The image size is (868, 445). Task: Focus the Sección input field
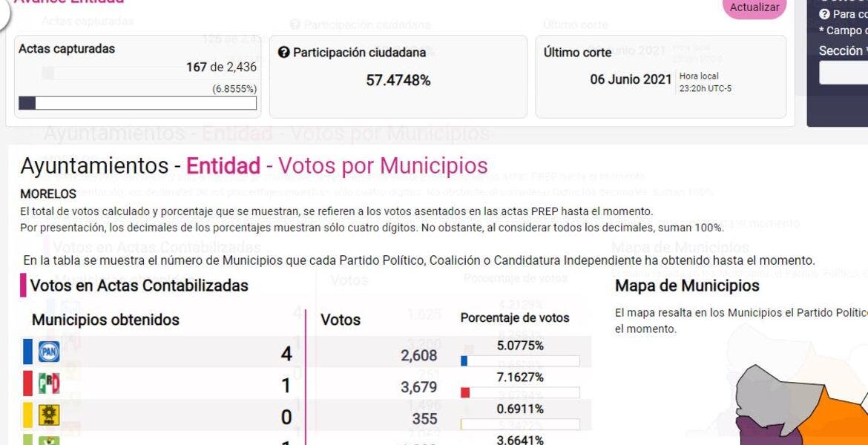844,73
